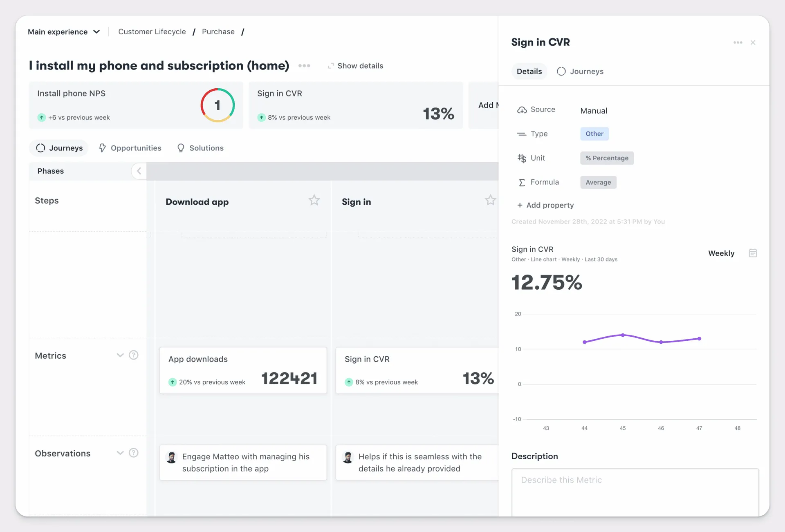Viewport: 785px width, 532px height.
Task: Click the Average formula tag
Action: 598,182
